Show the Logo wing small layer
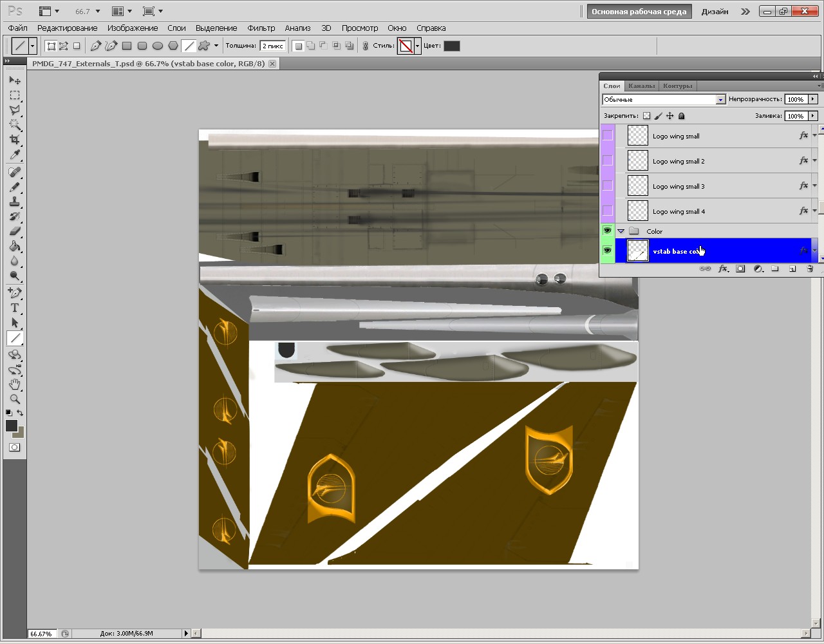 [x=607, y=136]
